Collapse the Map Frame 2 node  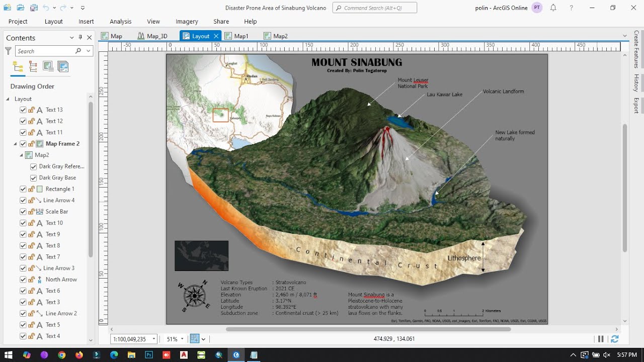coord(16,144)
